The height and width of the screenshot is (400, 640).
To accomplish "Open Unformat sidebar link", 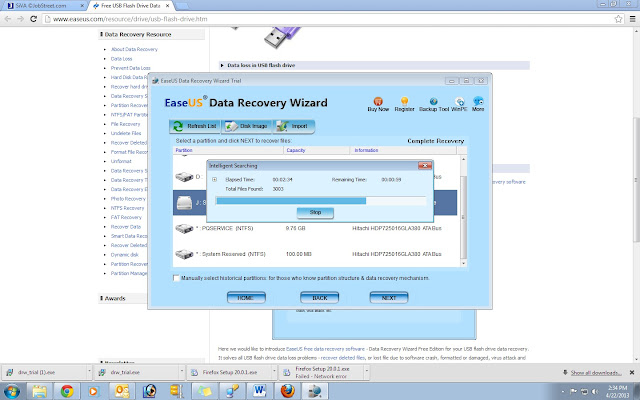I will (121, 161).
